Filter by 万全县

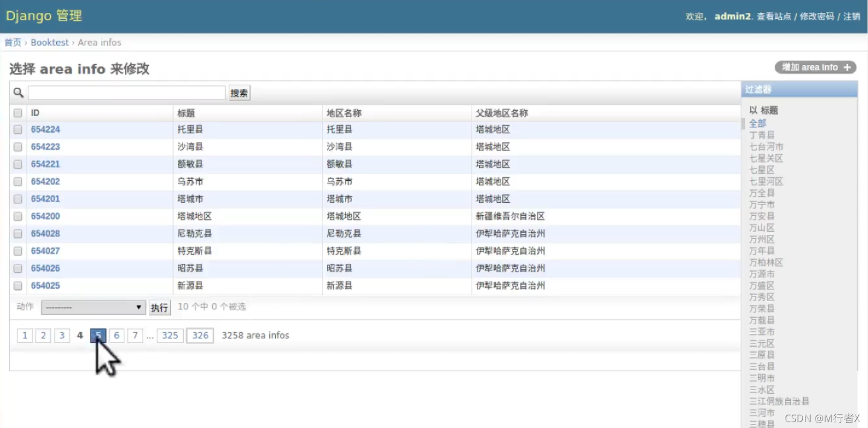click(762, 193)
